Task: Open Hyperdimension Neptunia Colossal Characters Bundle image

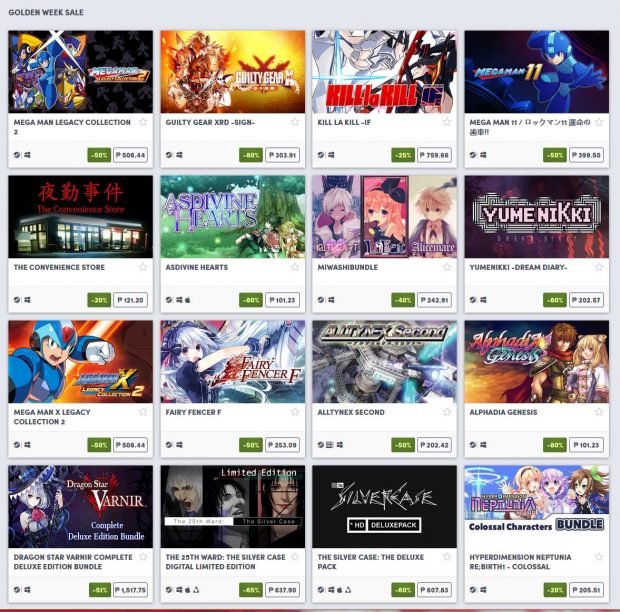Action: click(537, 506)
